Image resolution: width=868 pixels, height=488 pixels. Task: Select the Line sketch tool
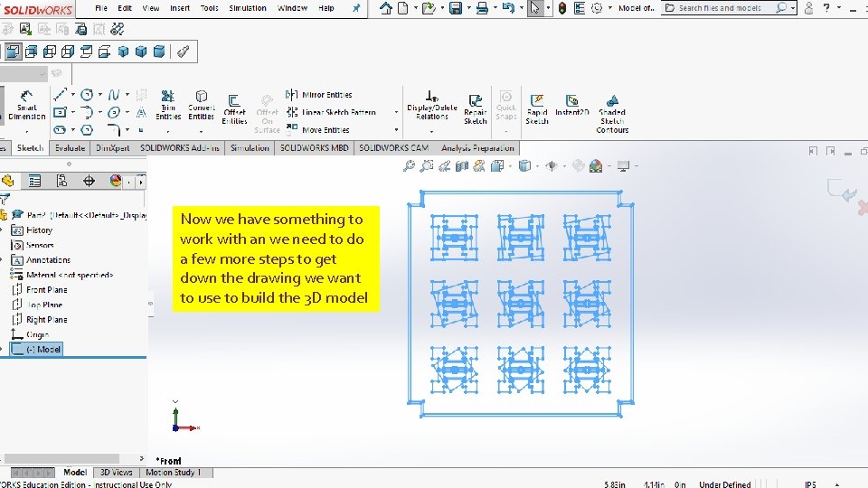(60, 95)
